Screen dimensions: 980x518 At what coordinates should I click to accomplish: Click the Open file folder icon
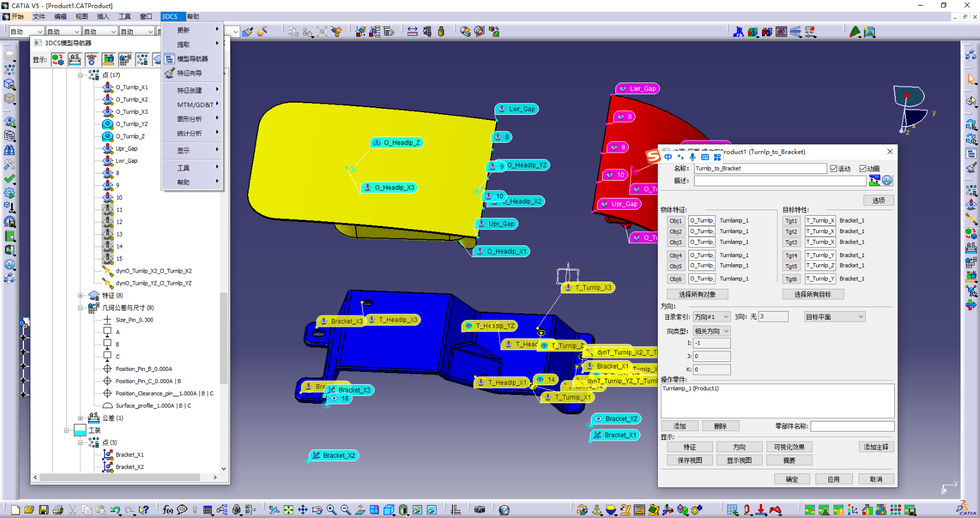[x=29, y=510]
